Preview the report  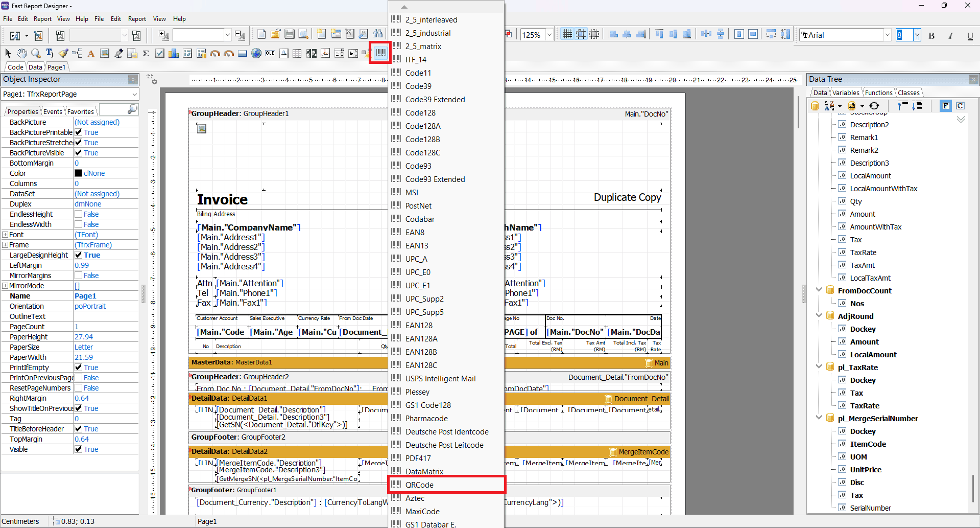click(x=303, y=35)
